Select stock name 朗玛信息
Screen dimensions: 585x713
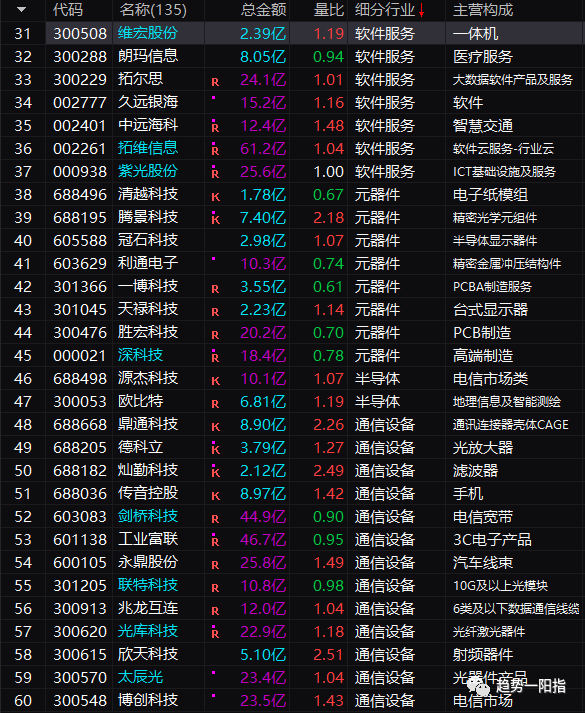148,56
